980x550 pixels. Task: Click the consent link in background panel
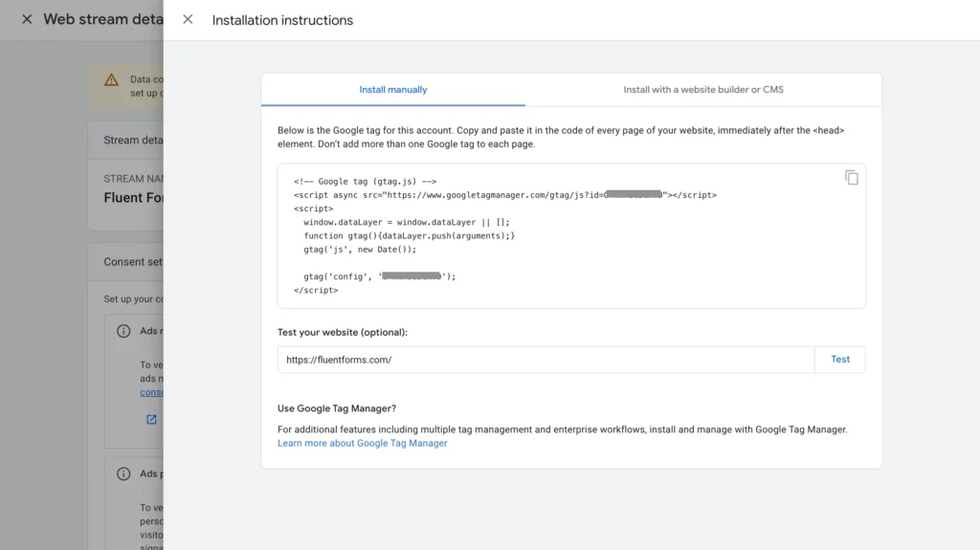[151, 392]
